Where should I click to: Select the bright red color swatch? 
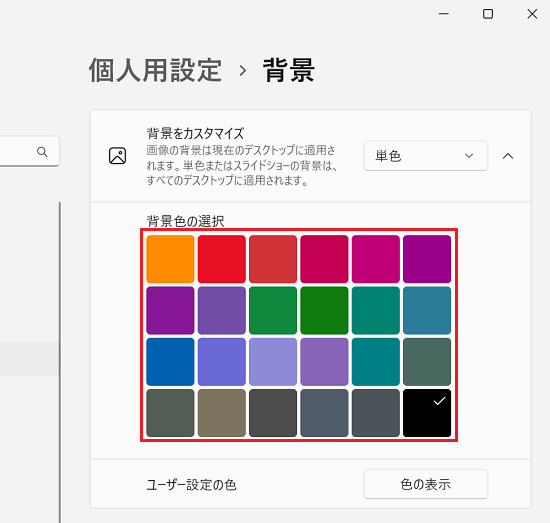[222, 259]
